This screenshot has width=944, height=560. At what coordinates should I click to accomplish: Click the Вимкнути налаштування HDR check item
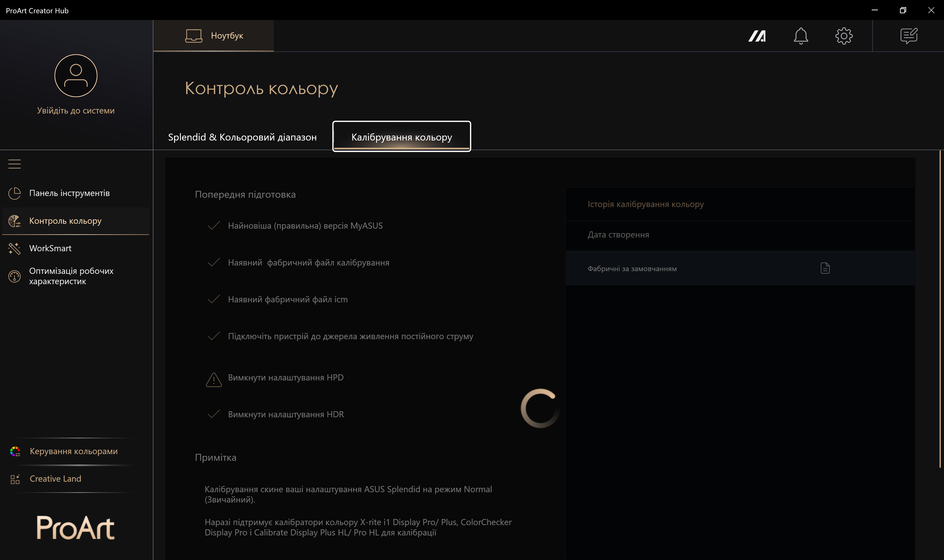286,414
